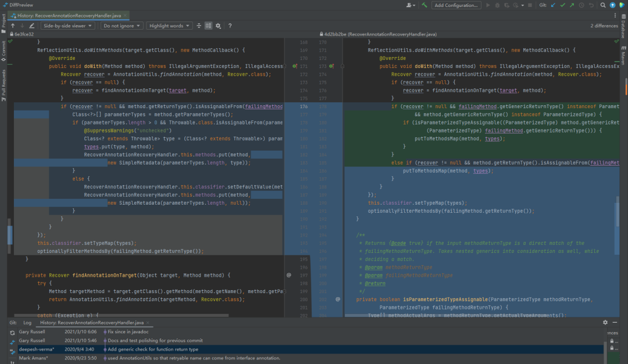Toggle collapse unchanged fragments

198,26
